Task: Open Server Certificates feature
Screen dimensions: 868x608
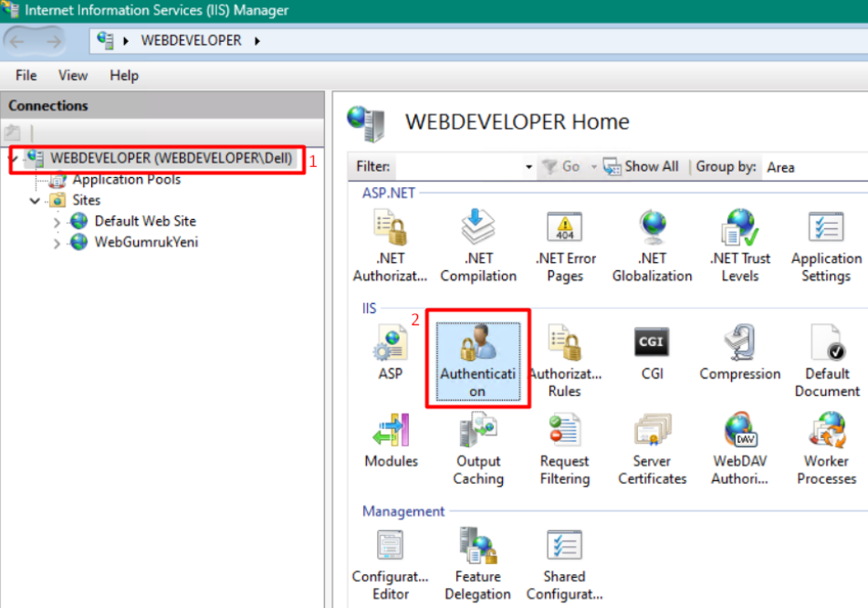Action: point(652,448)
